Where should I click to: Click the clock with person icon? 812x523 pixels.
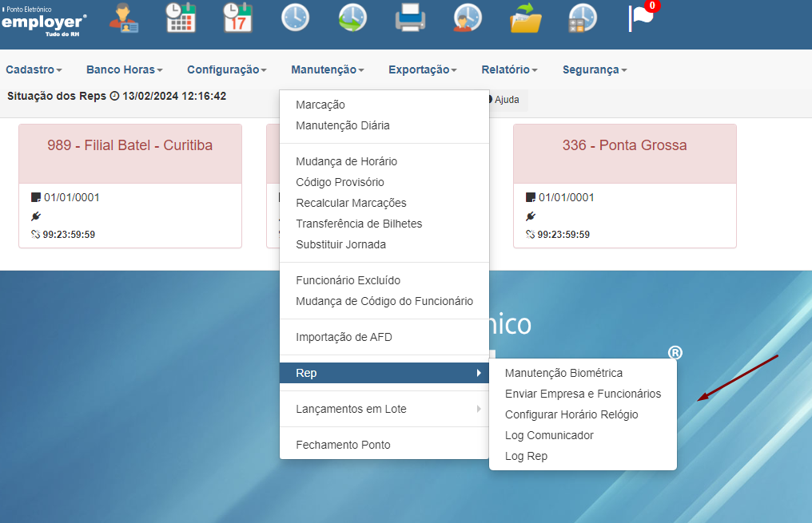468,18
